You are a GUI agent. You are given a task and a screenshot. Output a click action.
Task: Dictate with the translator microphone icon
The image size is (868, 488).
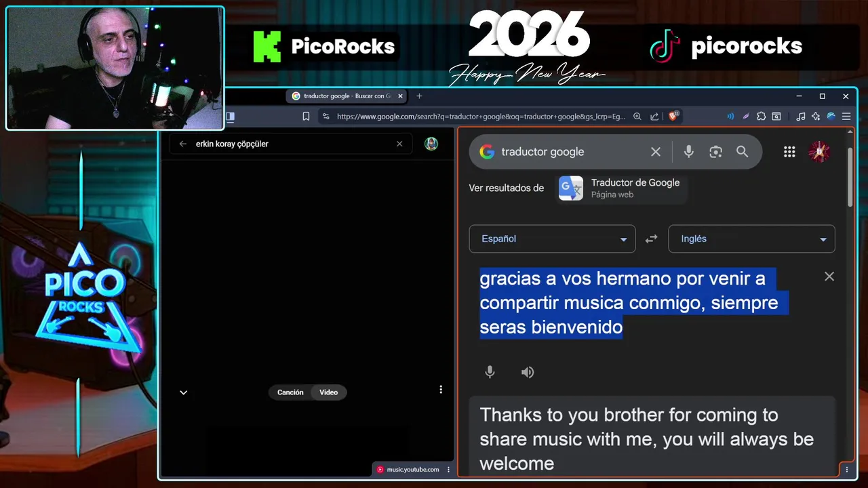click(x=490, y=372)
